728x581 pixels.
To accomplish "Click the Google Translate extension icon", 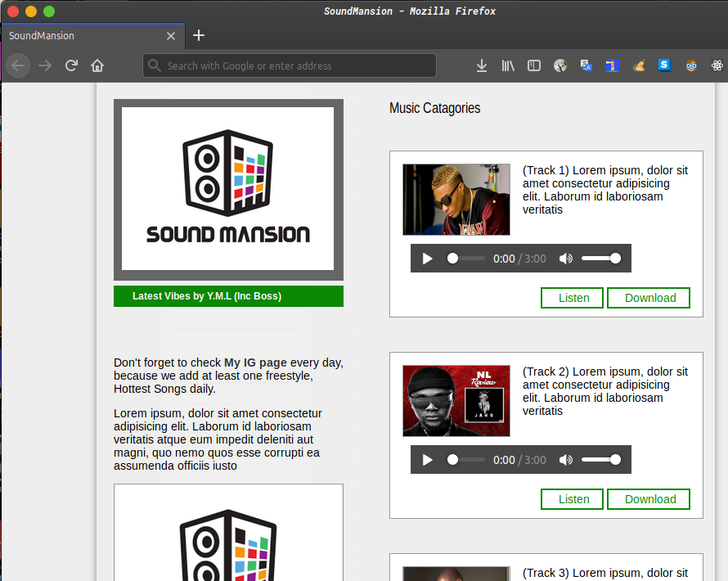I will 586,65.
